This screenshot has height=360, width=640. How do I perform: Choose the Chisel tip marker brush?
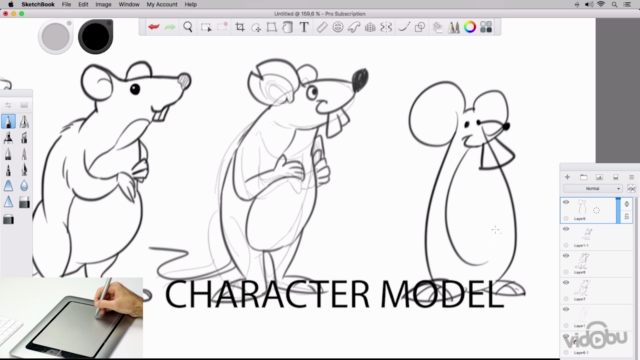(x=24, y=138)
